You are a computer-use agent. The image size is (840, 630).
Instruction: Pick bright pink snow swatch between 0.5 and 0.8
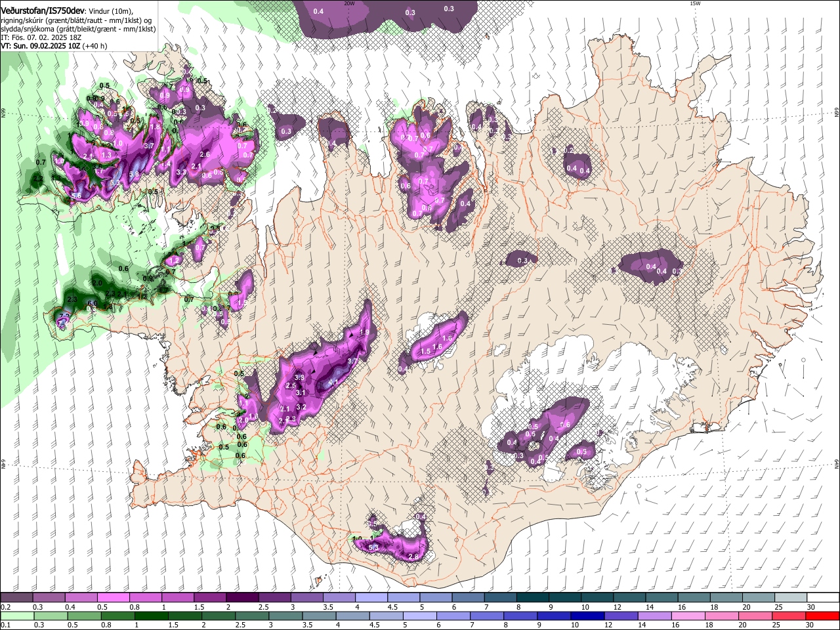point(113,598)
